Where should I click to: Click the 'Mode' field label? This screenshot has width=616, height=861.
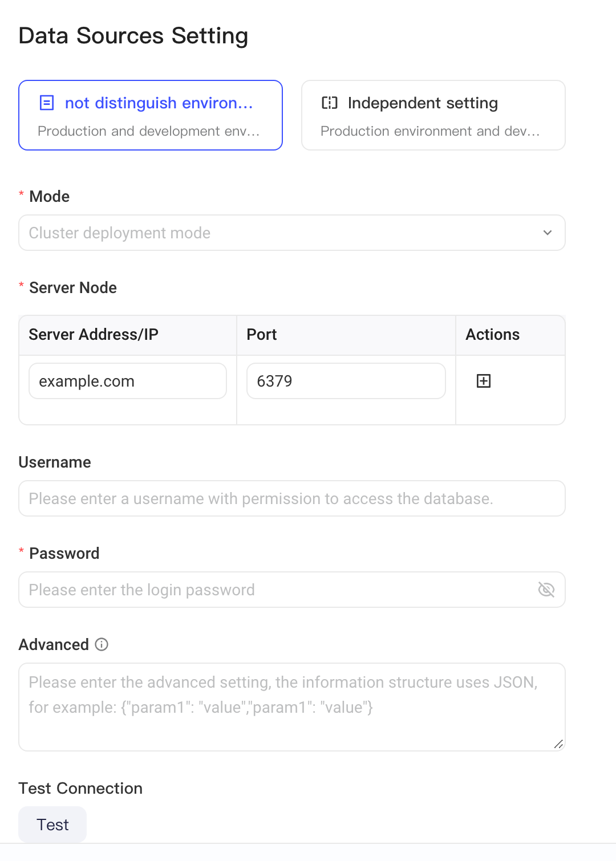pos(50,197)
